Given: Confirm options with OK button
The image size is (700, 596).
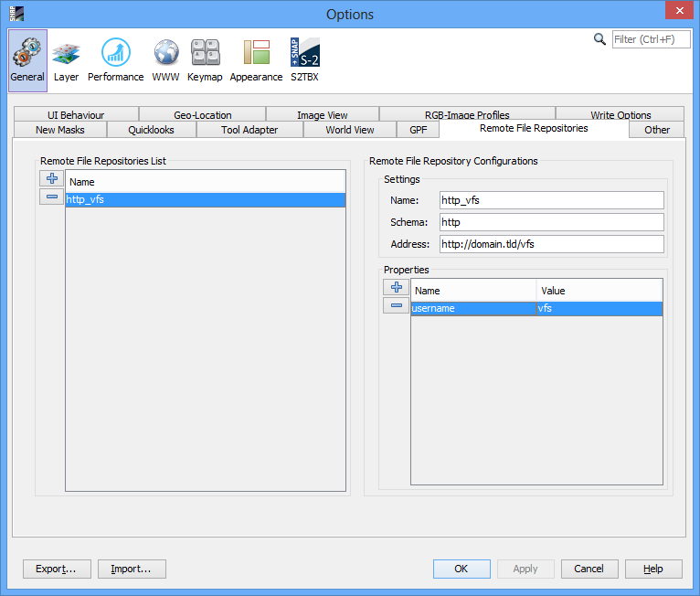Looking at the screenshot, I should pos(461,569).
